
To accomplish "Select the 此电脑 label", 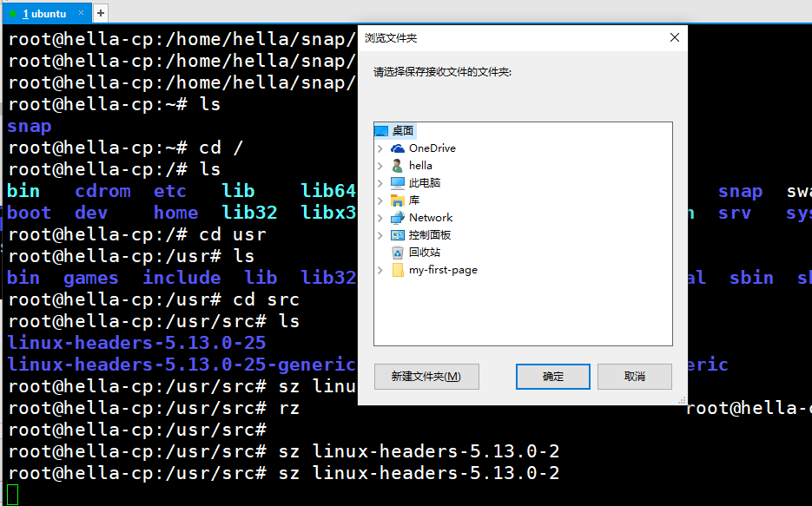I will coord(425,183).
